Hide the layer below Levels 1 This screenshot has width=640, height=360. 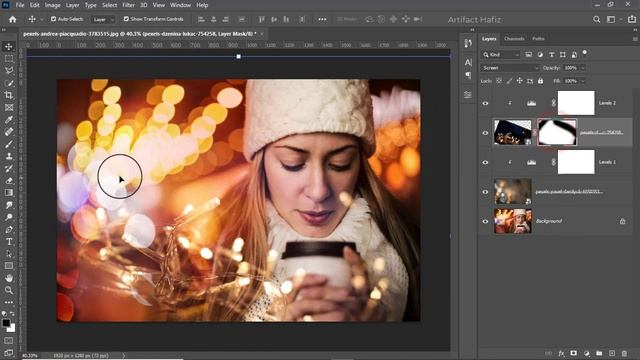pos(485,192)
